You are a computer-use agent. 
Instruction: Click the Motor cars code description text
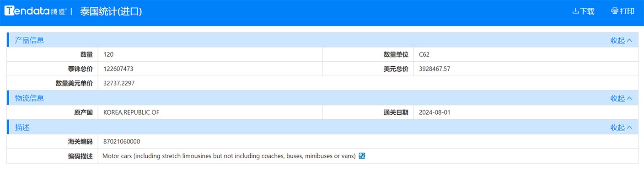click(x=229, y=156)
